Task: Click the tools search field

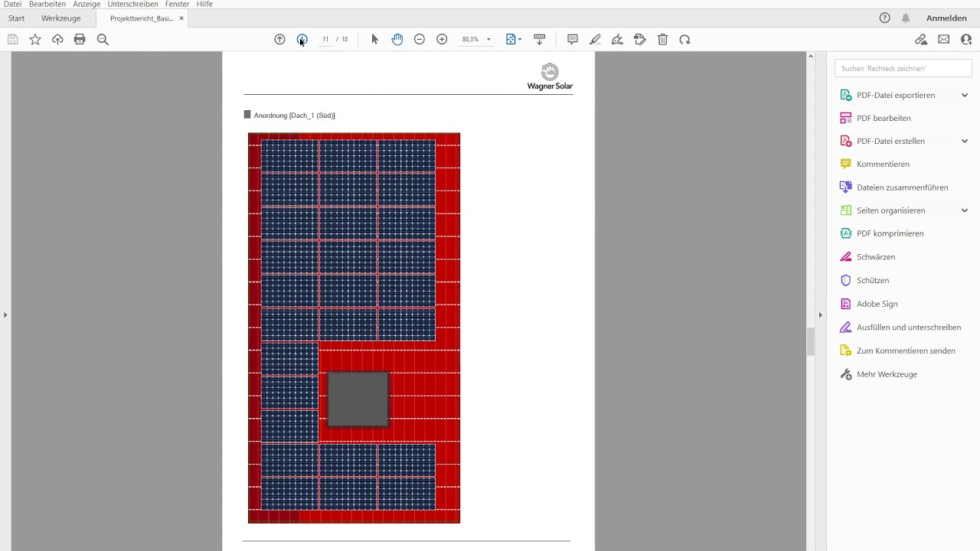Action: (x=903, y=68)
